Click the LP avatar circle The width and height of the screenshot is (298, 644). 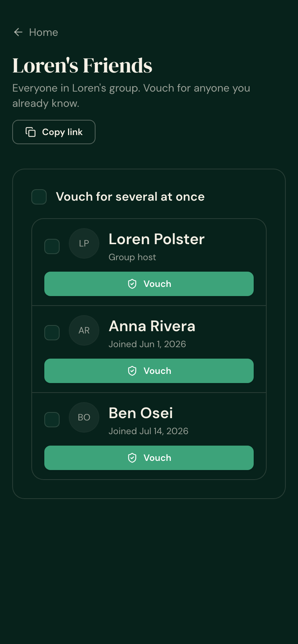[84, 243]
